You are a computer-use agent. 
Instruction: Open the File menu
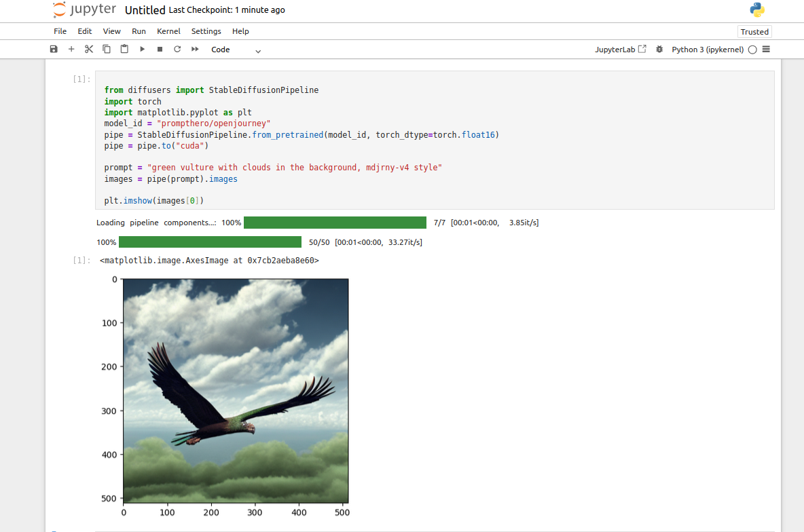pos(60,31)
